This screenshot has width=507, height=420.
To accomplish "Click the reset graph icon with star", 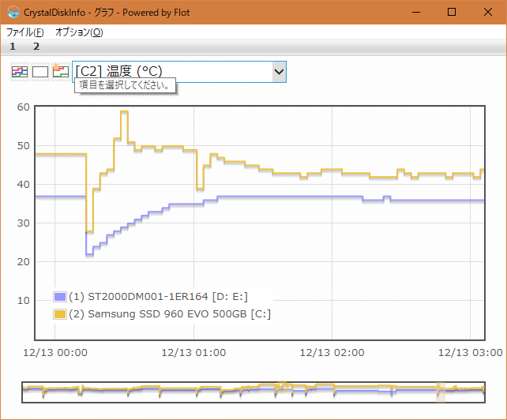I will [x=61, y=72].
